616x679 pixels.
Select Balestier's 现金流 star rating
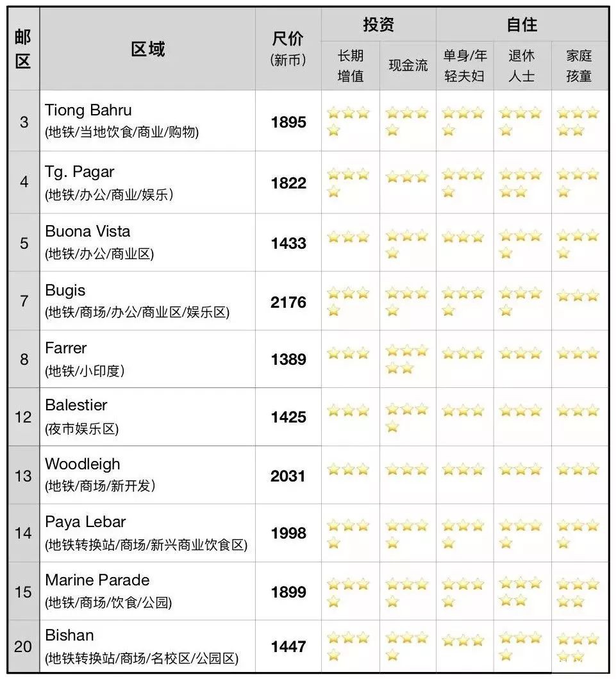[407, 417]
